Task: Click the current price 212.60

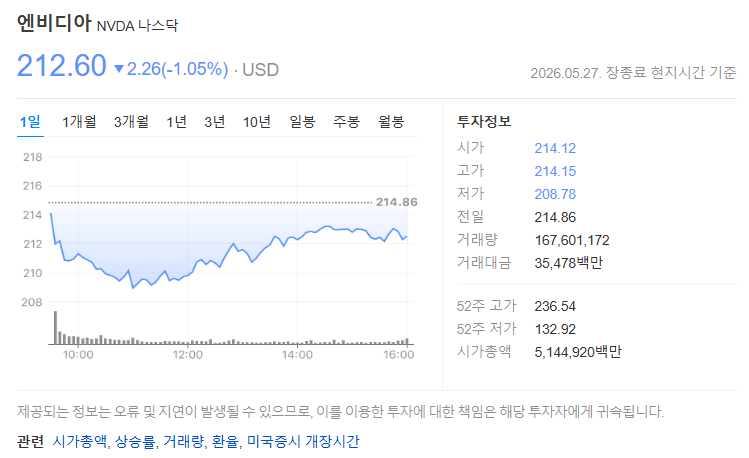Action: point(62,65)
